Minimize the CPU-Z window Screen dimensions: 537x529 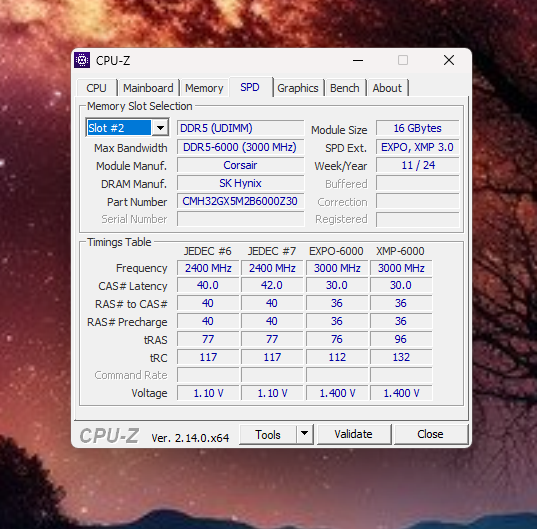[358, 60]
